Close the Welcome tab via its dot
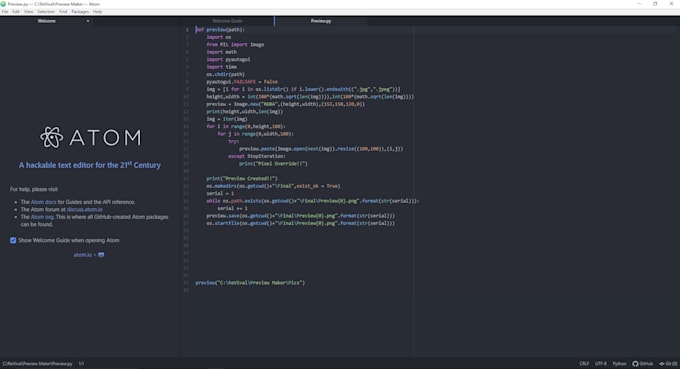 (88, 21)
